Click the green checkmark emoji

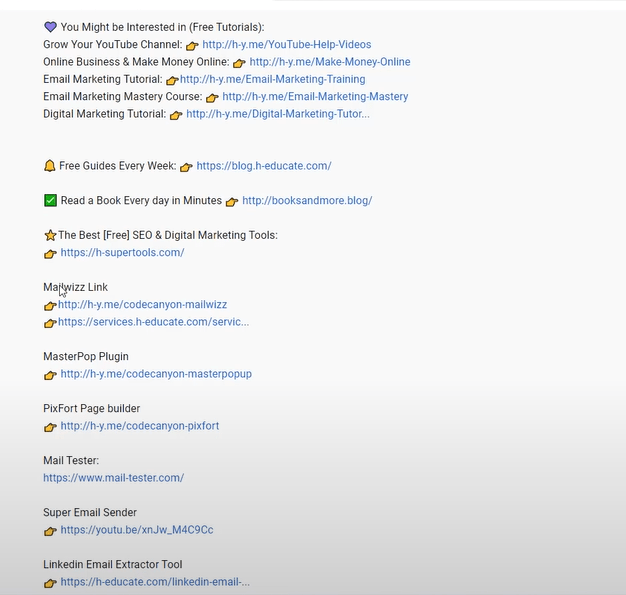(x=50, y=200)
